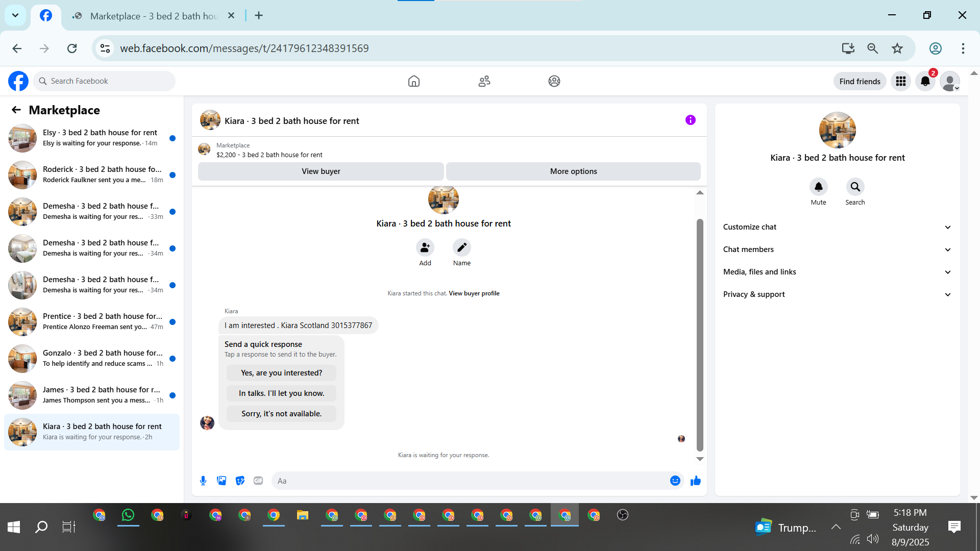980x551 pixels.
Task: Click the voice clip microphone icon
Action: pyautogui.click(x=203, y=481)
